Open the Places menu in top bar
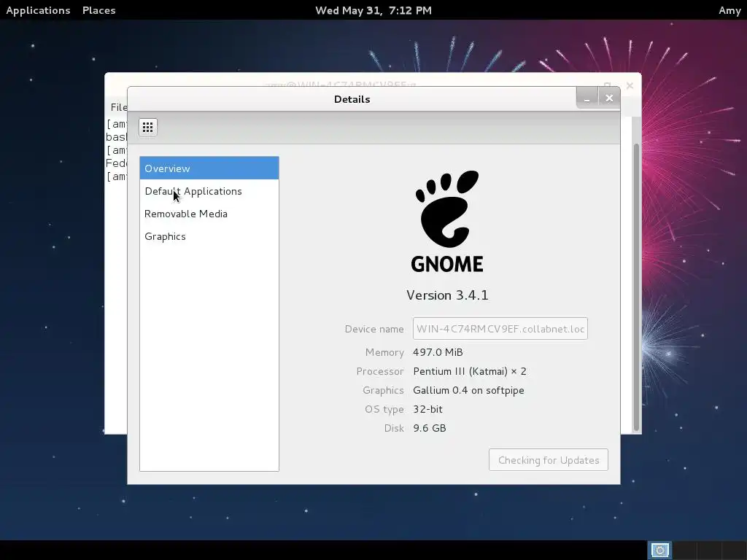This screenshot has width=747, height=560. tap(98, 10)
